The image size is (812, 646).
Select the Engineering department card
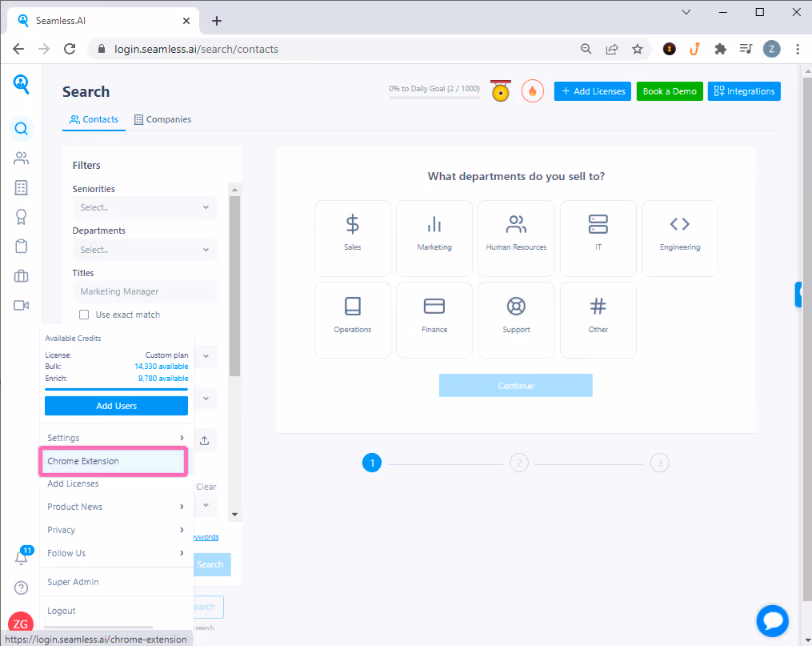(679, 239)
